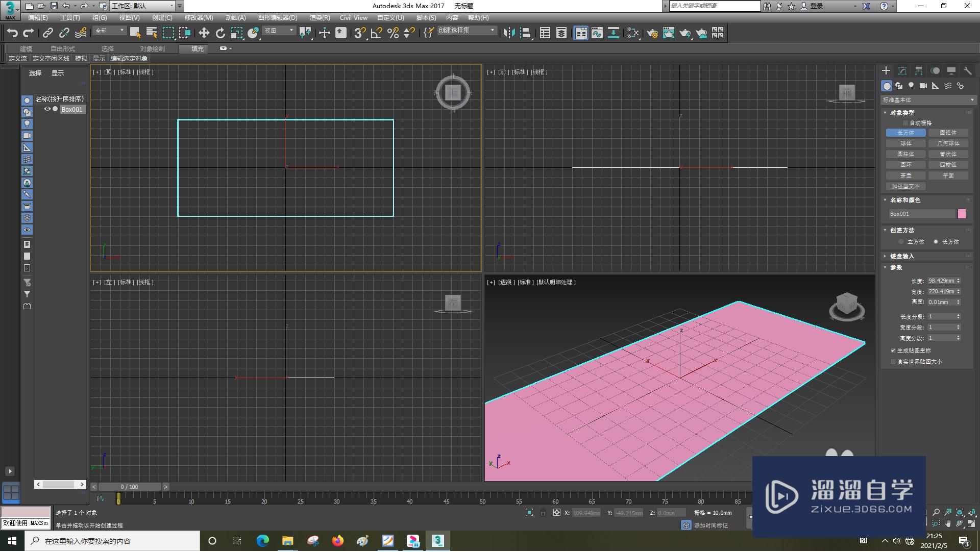Image resolution: width=980 pixels, height=552 pixels.
Task: Open Select by Name list
Action: click(x=152, y=33)
